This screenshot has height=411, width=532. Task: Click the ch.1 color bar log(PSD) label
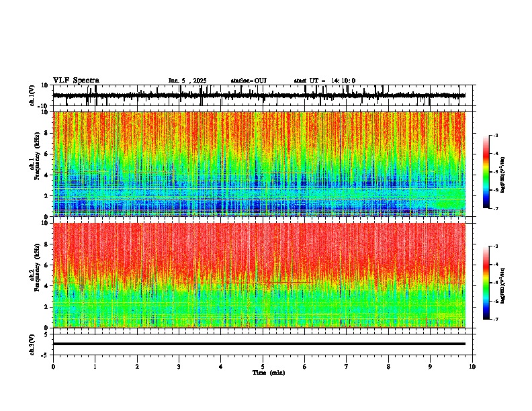pos(503,175)
